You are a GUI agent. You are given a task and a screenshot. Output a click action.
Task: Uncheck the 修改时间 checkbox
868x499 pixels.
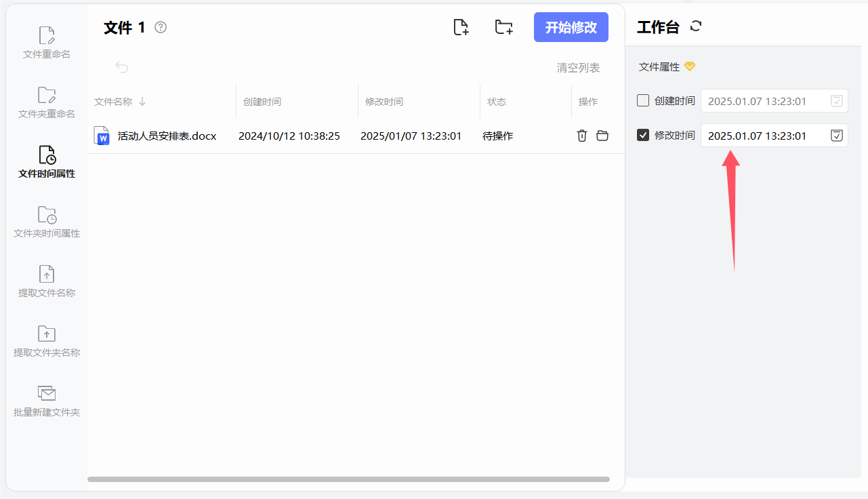643,135
